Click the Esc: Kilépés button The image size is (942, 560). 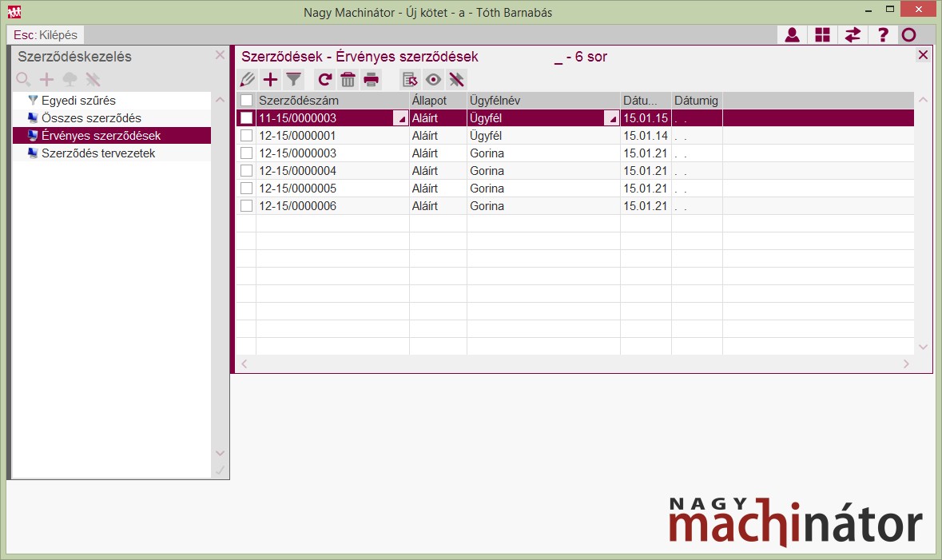[x=46, y=35]
